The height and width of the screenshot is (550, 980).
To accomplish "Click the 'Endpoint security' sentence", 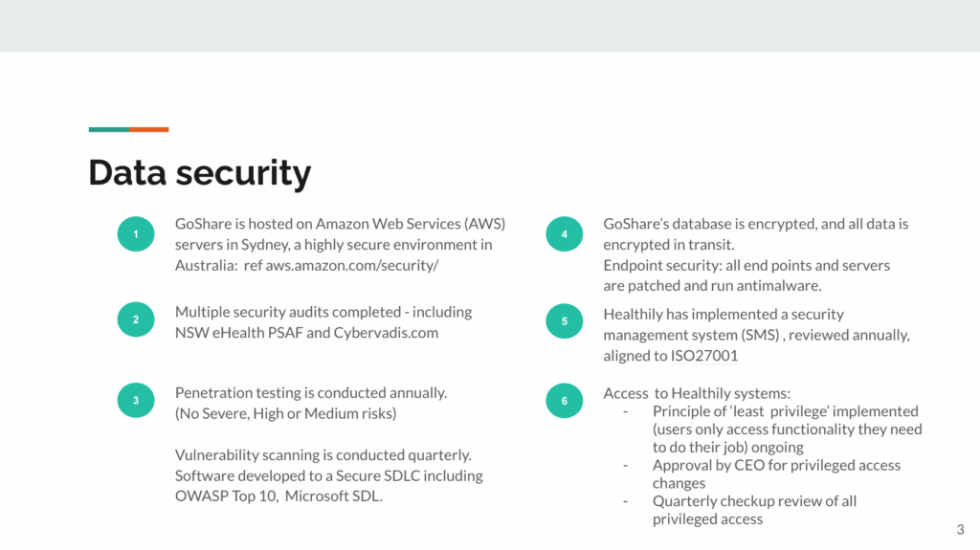I will tap(746, 265).
